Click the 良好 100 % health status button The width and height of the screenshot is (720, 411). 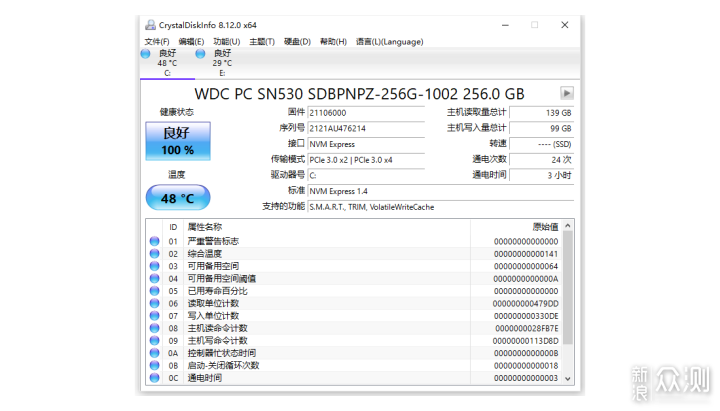click(x=178, y=141)
